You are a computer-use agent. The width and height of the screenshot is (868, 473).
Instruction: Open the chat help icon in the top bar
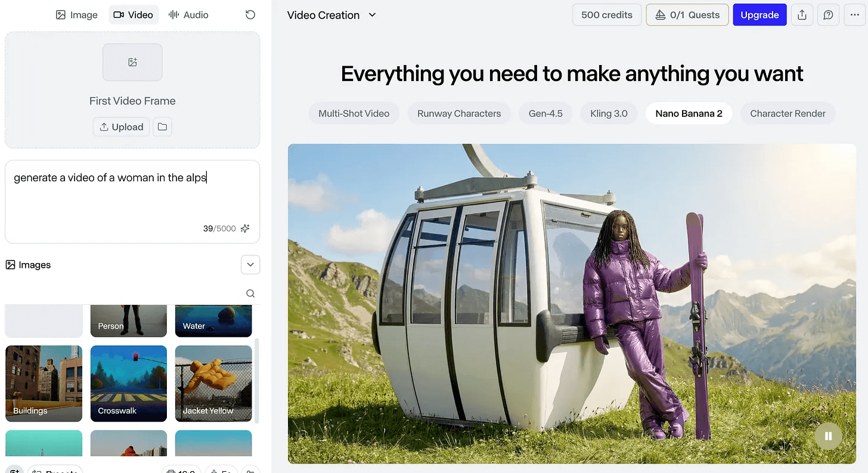point(828,15)
